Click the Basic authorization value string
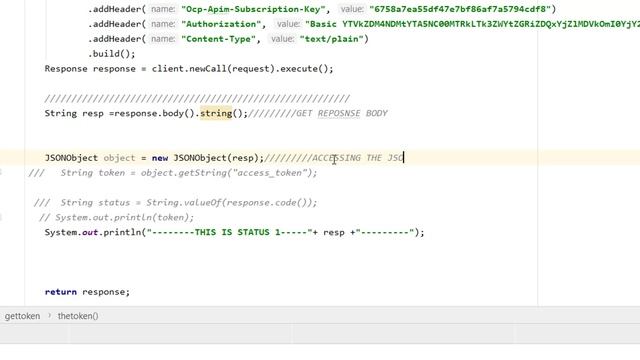This screenshot has height=360, width=640. pos(472,24)
